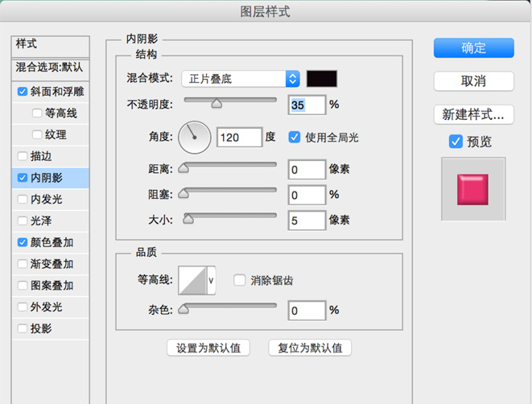Click the 取消 button
This screenshot has height=404, width=532.
point(473,81)
